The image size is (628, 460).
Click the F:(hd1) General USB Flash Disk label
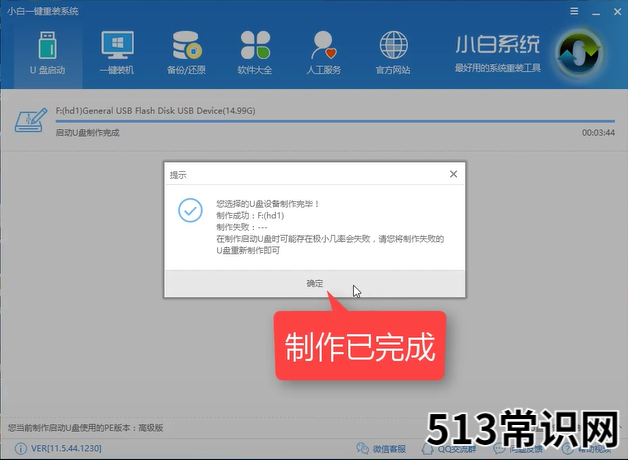click(x=155, y=110)
